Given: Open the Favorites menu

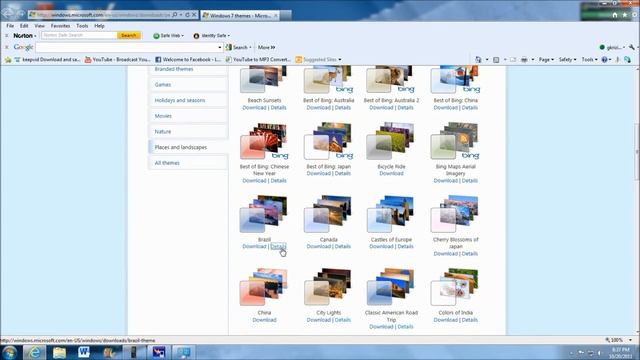Looking at the screenshot, I should (x=60, y=26).
